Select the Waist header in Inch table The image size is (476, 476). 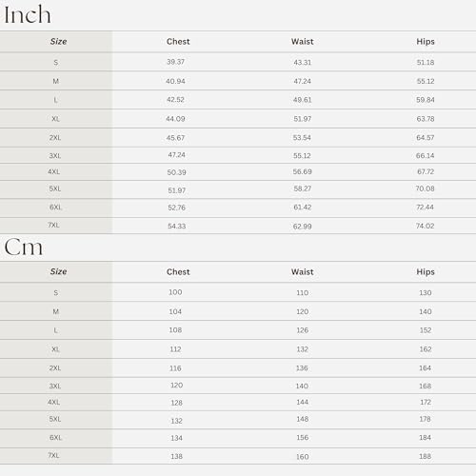coord(303,42)
